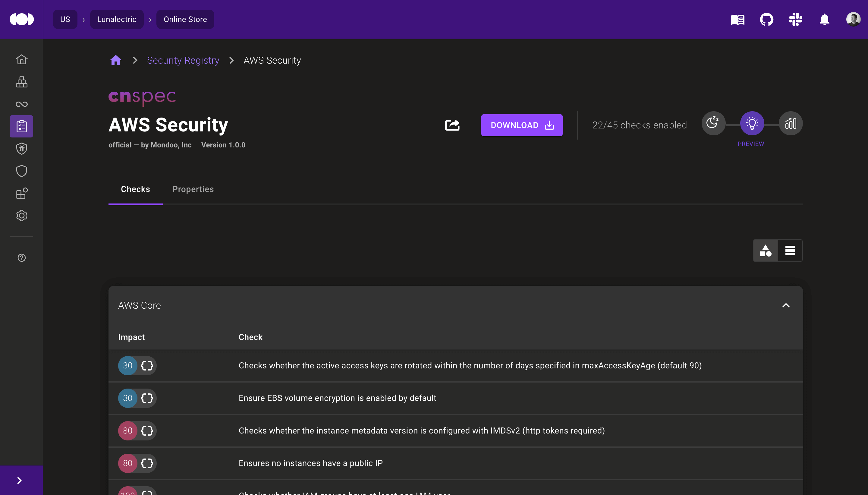The height and width of the screenshot is (495, 868).
Task: Go to Security Registry breadcrumb link
Action: coord(183,60)
